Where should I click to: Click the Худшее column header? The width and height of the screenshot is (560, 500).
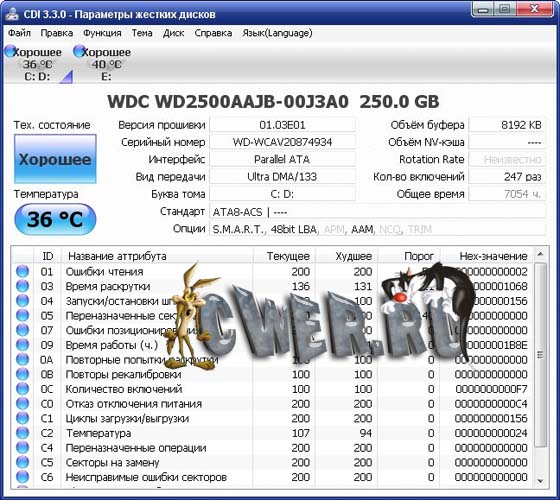tap(346, 256)
